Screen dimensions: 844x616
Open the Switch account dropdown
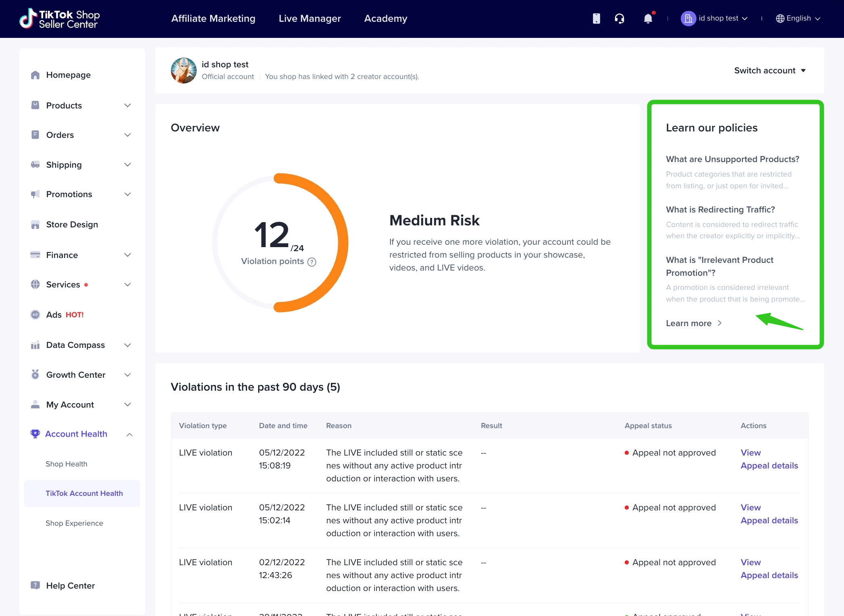(769, 71)
